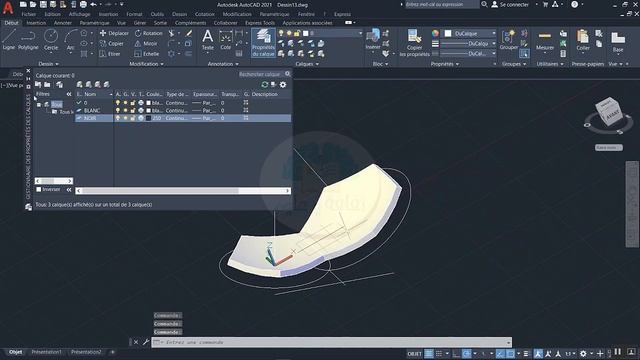Click the Grouper tool
Viewport: 640px width, 360px height.
(509, 40)
